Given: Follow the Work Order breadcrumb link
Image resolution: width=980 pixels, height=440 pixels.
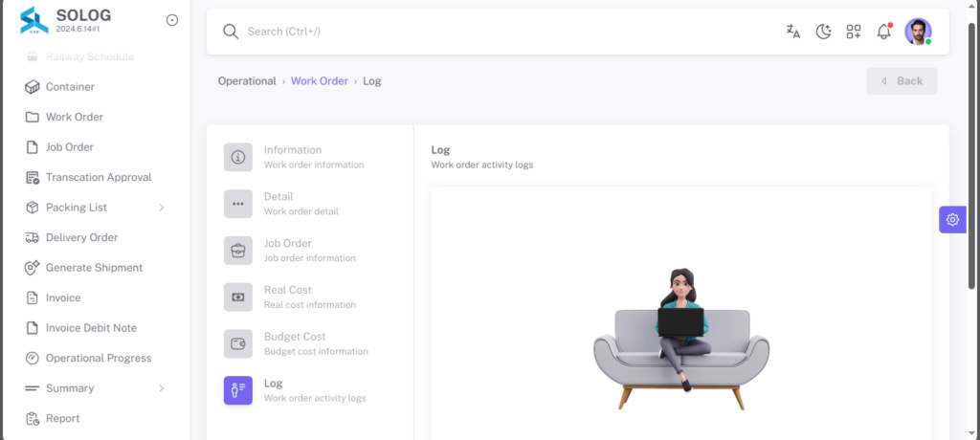Looking at the screenshot, I should click(x=320, y=81).
